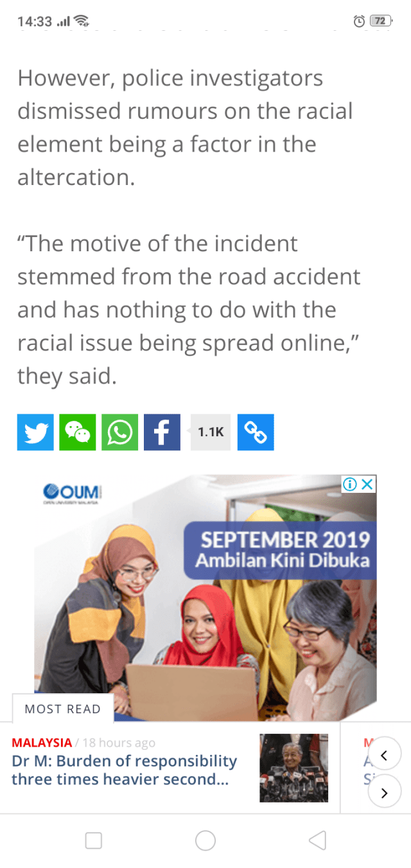
Task: Open ad info icon on OUM banner
Action: click(350, 484)
